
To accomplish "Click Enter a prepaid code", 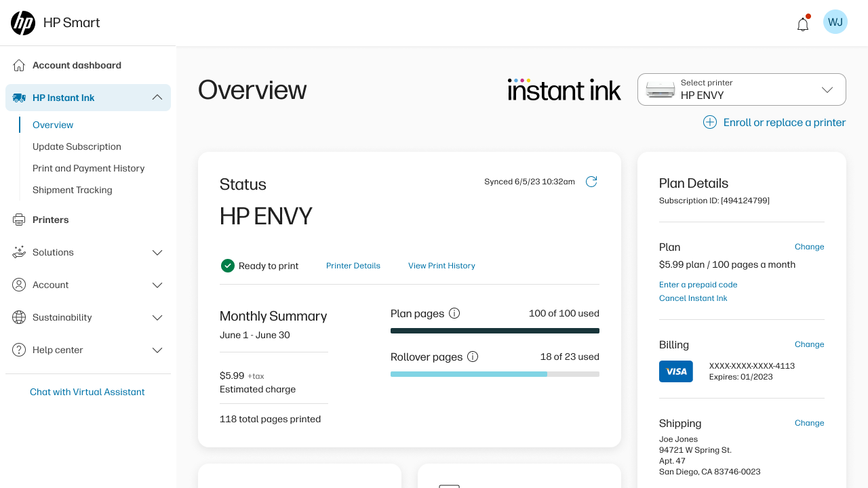I will point(698,285).
